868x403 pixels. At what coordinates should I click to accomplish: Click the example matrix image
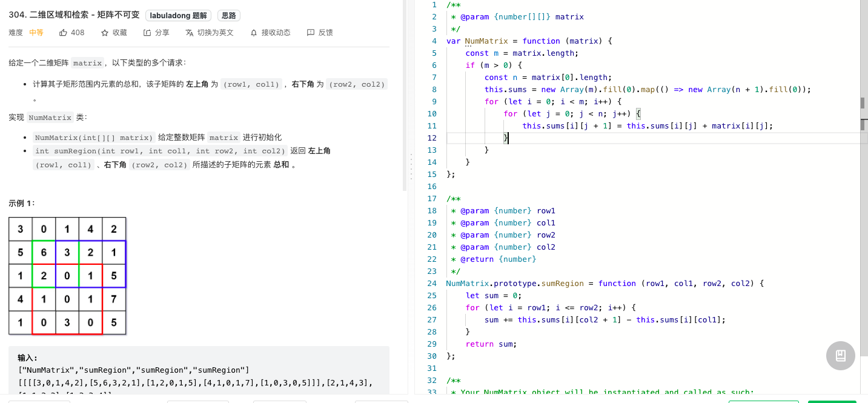pyautogui.click(x=67, y=276)
